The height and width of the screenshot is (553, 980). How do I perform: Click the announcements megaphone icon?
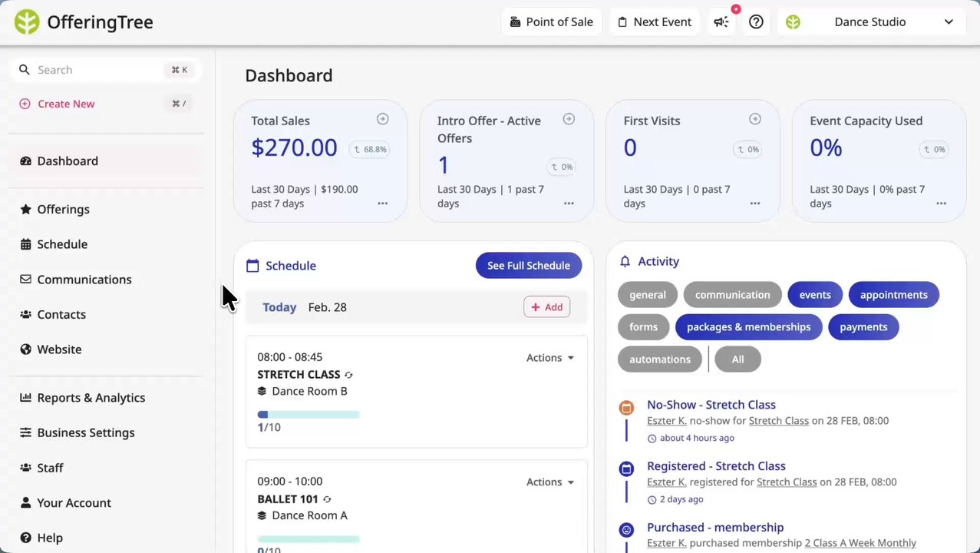(x=721, y=22)
